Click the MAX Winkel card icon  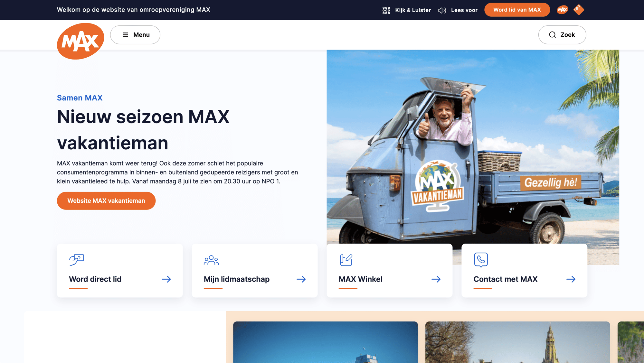point(346,260)
